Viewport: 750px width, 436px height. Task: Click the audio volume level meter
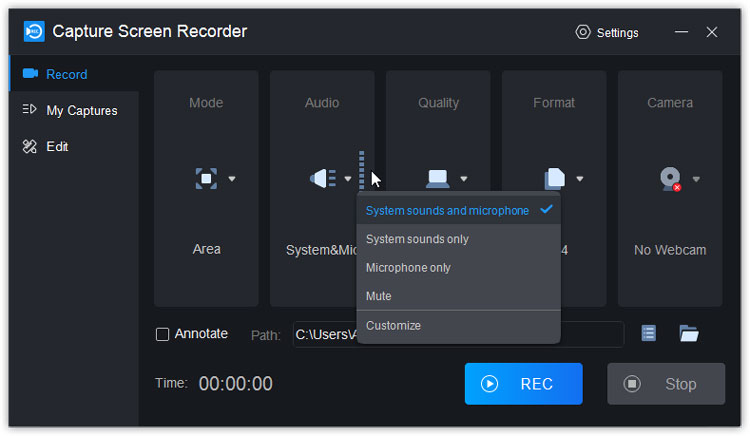click(362, 171)
